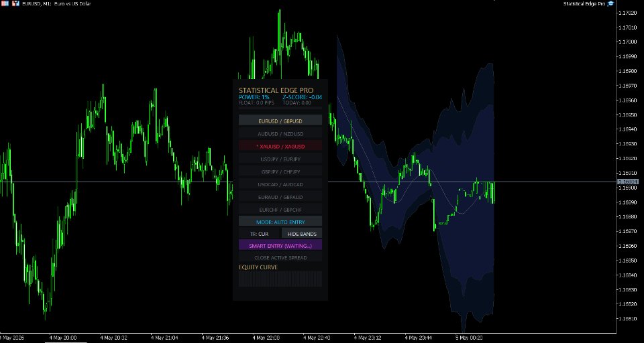644x343 pixels.
Task: Click the 1.16870 price scale label
Action: 627,231
